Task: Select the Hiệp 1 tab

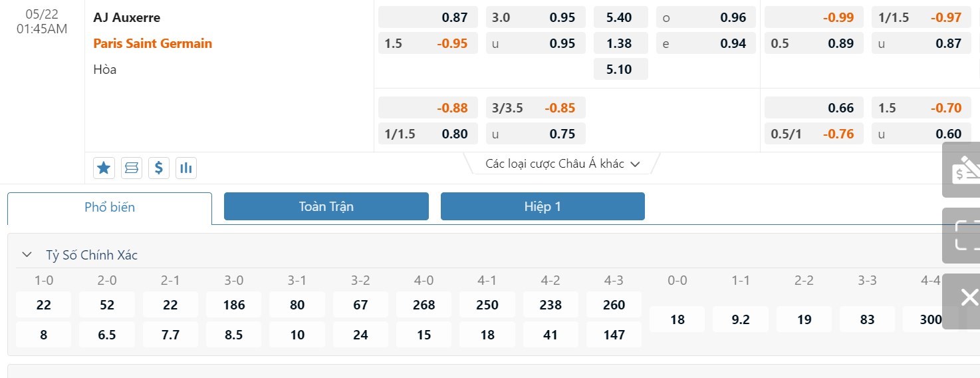Action: pyautogui.click(x=543, y=206)
